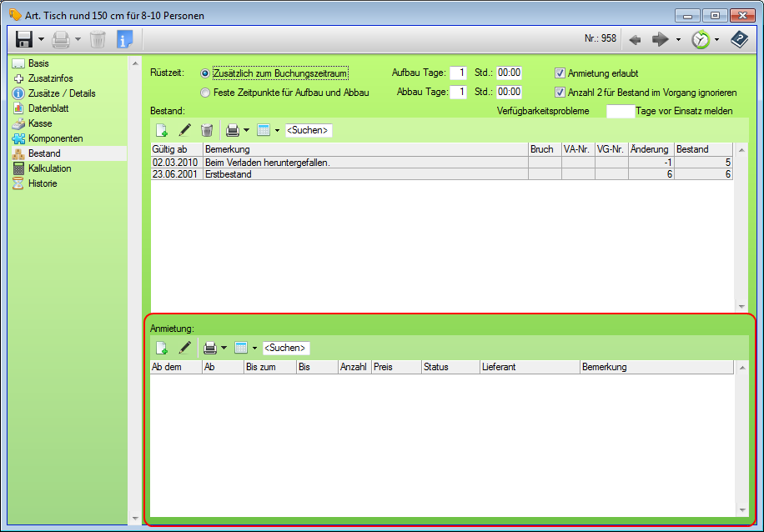Sort by the Bemerkung column header in Bestand
The height and width of the screenshot is (532, 764).
(364, 149)
